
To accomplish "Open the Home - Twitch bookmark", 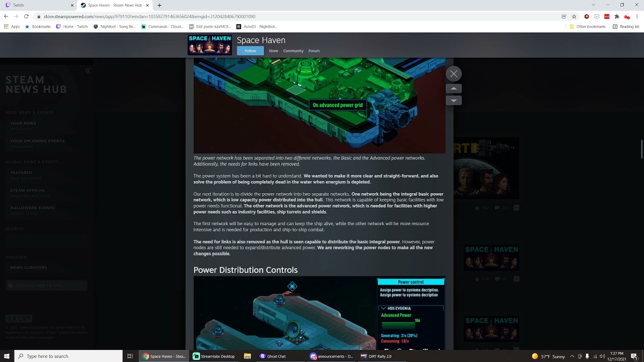I will click(71, 27).
